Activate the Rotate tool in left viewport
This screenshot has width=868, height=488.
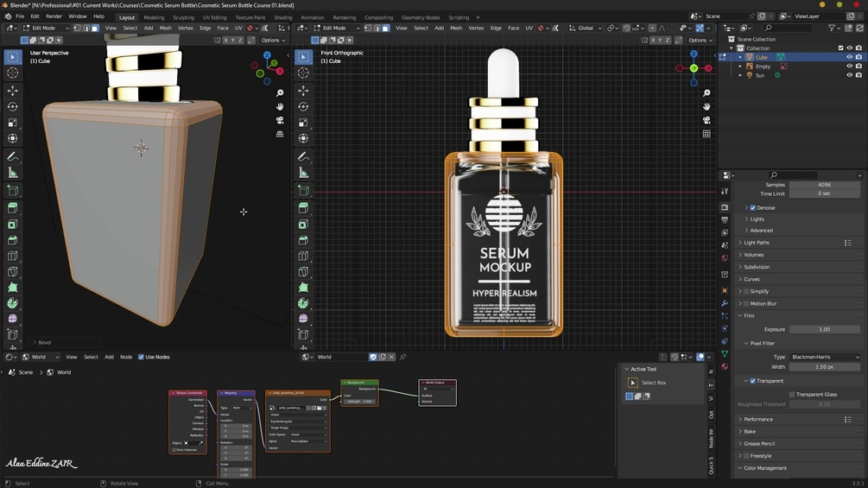click(13, 107)
